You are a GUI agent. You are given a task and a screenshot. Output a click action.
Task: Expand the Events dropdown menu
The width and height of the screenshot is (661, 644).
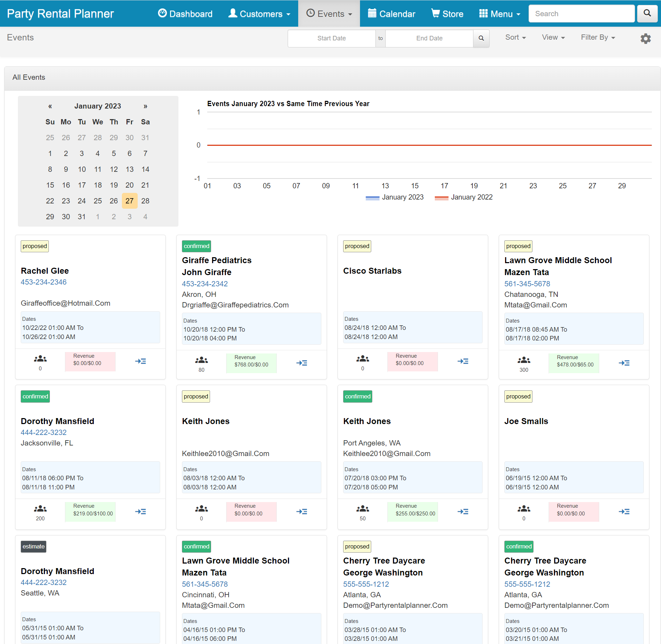coord(329,14)
